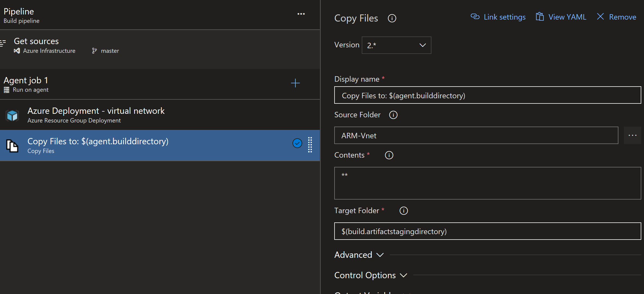
Task: Click the View YAML link
Action: point(561,17)
